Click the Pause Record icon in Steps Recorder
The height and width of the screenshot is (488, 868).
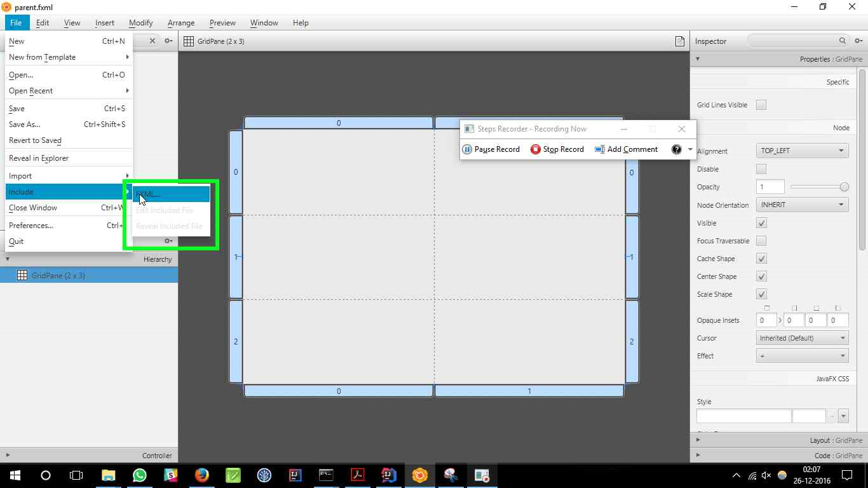pyautogui.click(x=467, y=149)
